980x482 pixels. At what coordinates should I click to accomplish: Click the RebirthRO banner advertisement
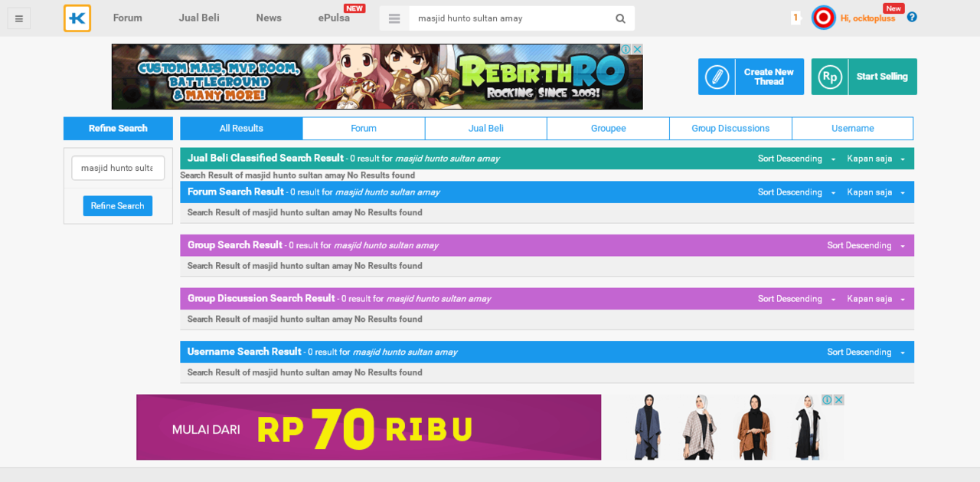pyautogui.click(x=377, y=77)
